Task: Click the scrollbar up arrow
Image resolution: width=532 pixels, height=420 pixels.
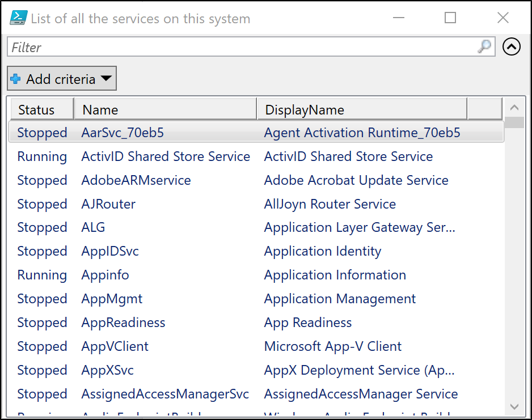Action: pyautogui.click(x=514, y=108)
